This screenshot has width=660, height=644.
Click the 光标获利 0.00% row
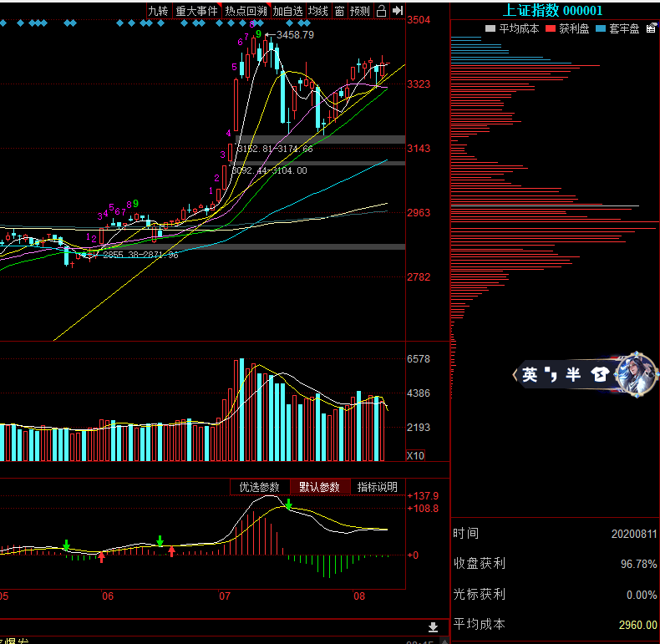pos(555,595)
